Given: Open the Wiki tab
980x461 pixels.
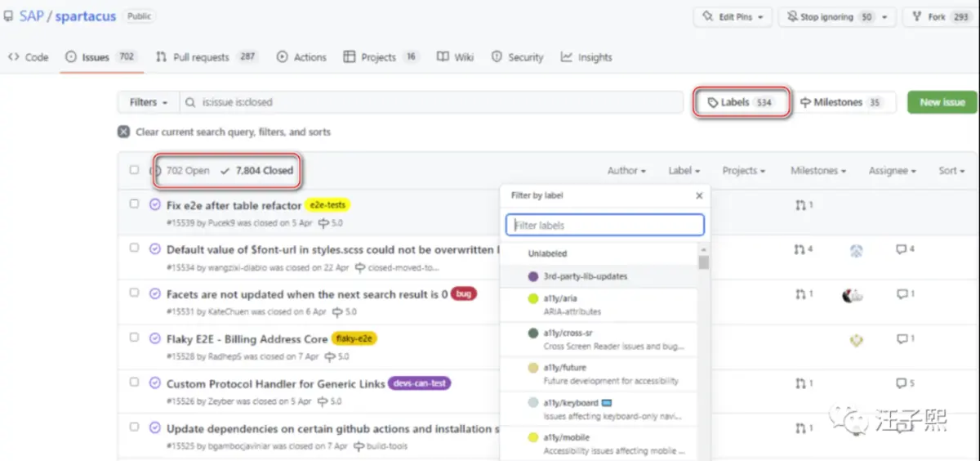Looking at the screenshot, I should coord(455,57).
